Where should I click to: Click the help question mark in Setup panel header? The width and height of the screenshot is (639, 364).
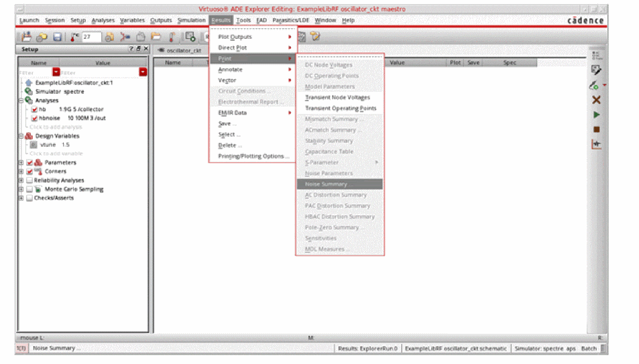click(x=131, y=49)
